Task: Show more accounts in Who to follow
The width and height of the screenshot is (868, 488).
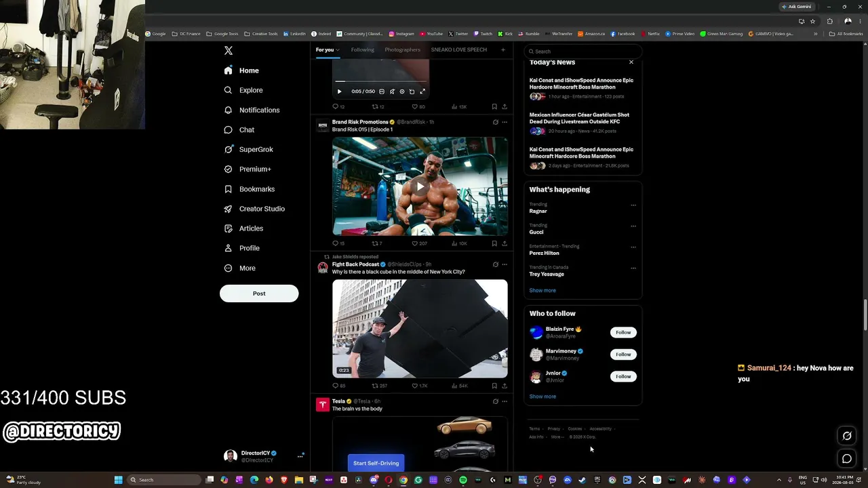Action: click(x=542, y=396)
